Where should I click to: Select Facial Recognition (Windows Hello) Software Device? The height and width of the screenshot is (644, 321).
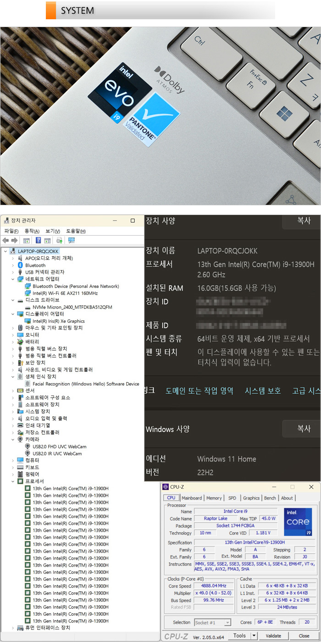click(86, 384)
